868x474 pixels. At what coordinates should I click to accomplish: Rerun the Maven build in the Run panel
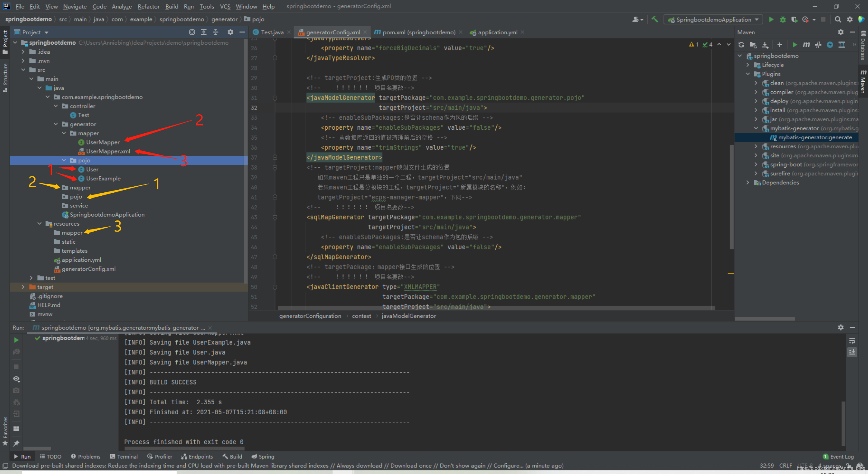16,340
